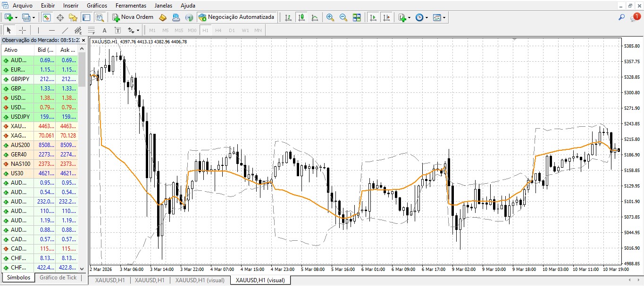
Task: Tile chart windows with grid icon
Action: pos(357,17)
